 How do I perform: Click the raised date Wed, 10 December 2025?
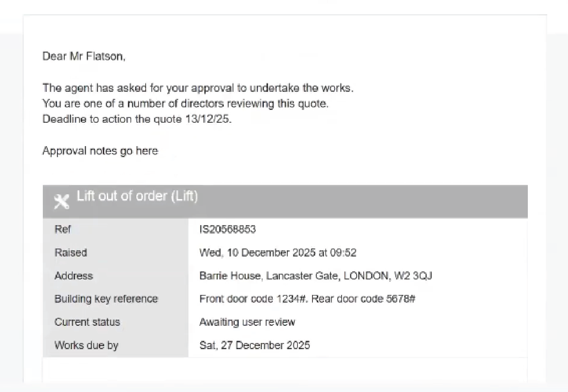click(278, 253)
